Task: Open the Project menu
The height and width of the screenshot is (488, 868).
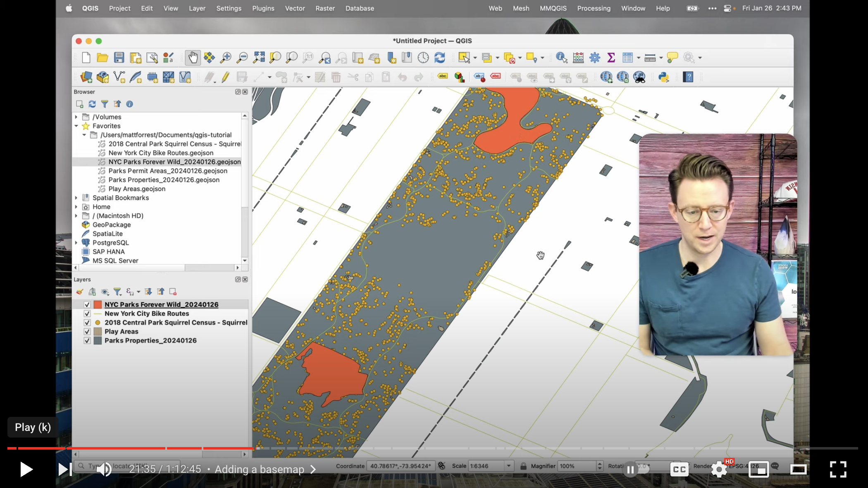Action: click(x=119, y=8)
